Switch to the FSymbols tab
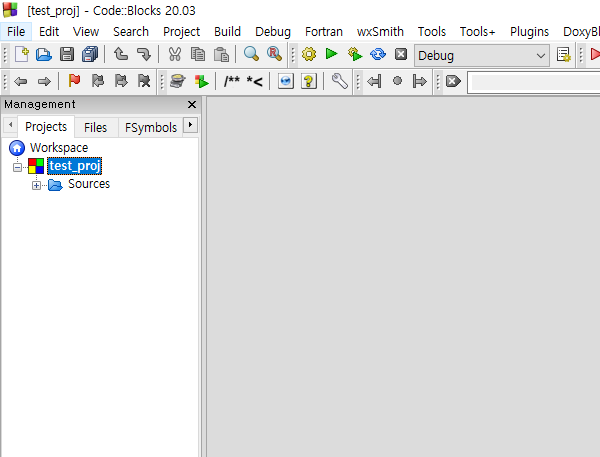This screenshot has height=457, width=600. tap(151, 127)
